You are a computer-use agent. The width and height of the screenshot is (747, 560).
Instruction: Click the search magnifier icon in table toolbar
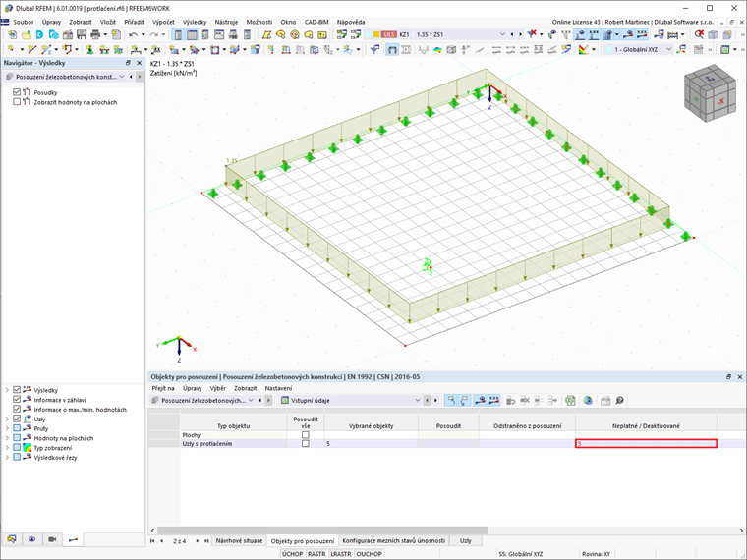[x=619, y=401]
